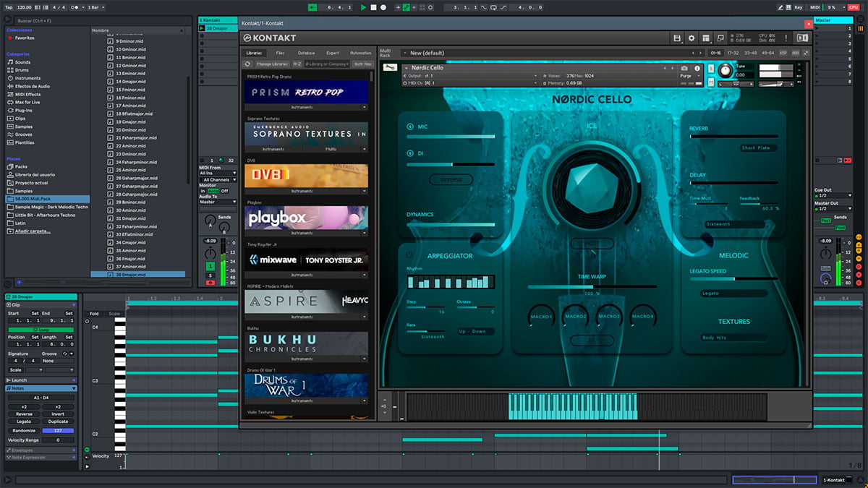Open the Short Plate reverb dropdown
Image resolution: width=868 pixels, height=488 pixels.
pyautogui.click(x=757, y=148)
